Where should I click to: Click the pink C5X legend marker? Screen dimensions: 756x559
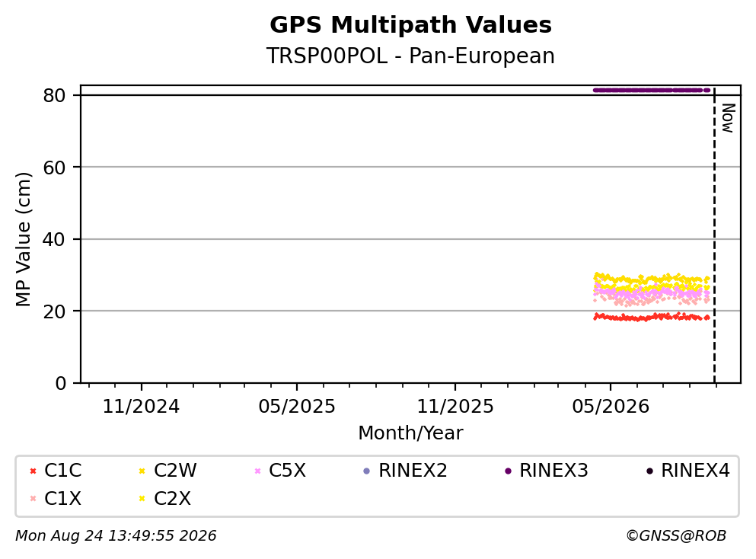click(x=257, y=471)
